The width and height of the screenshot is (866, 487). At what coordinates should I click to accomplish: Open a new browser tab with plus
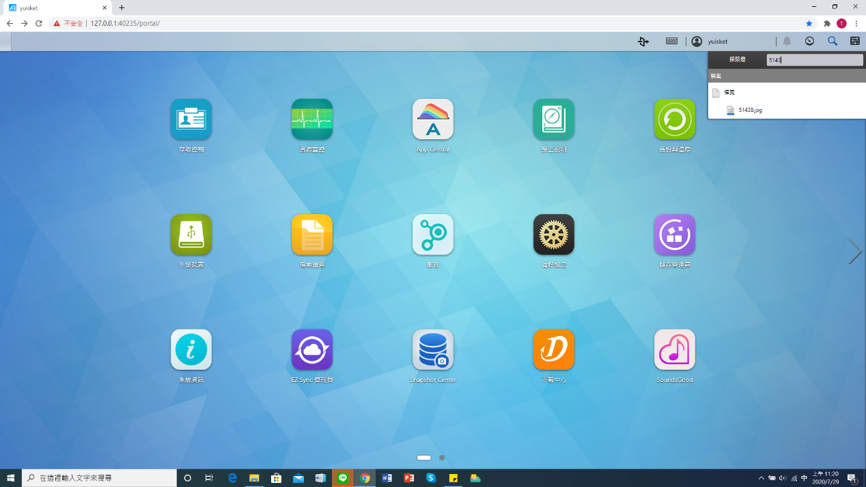(x=122, y=8)
